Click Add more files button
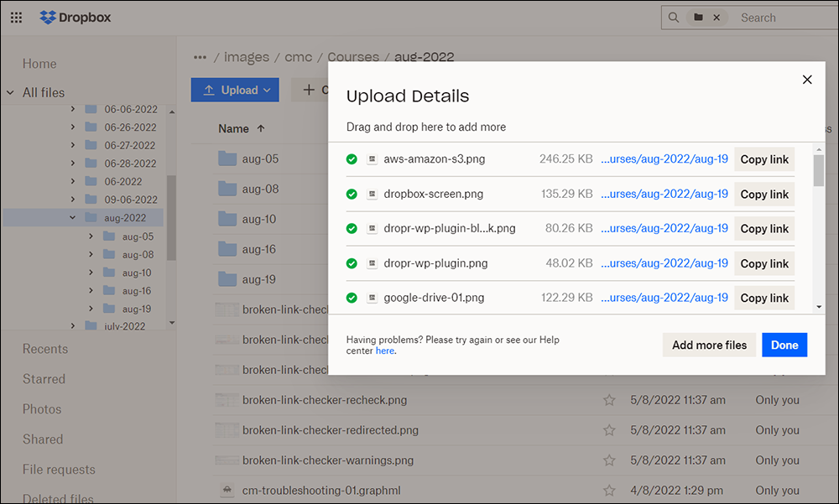This screenshot has height=504, width=839. pyautogui.click(x=709, y=346)
